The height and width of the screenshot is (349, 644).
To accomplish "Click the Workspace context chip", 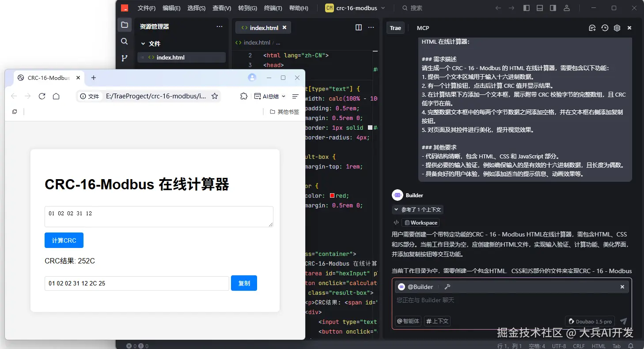I will (x=420, y=223).
